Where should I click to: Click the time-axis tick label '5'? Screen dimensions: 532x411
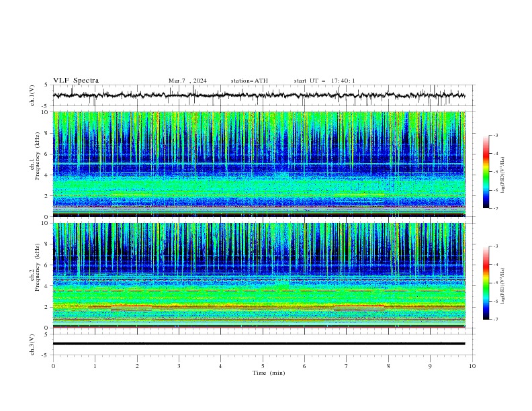point(263,366)
